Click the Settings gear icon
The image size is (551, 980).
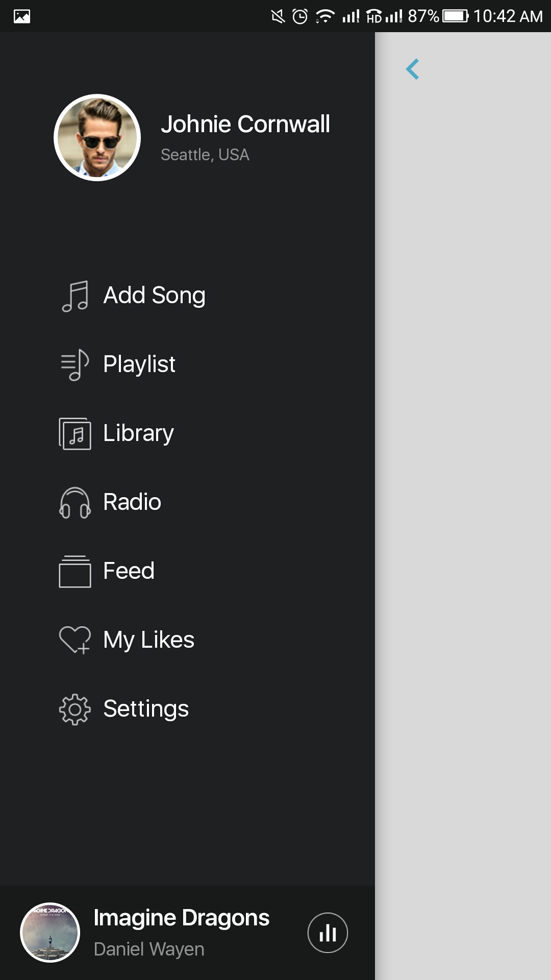(75, 709)
